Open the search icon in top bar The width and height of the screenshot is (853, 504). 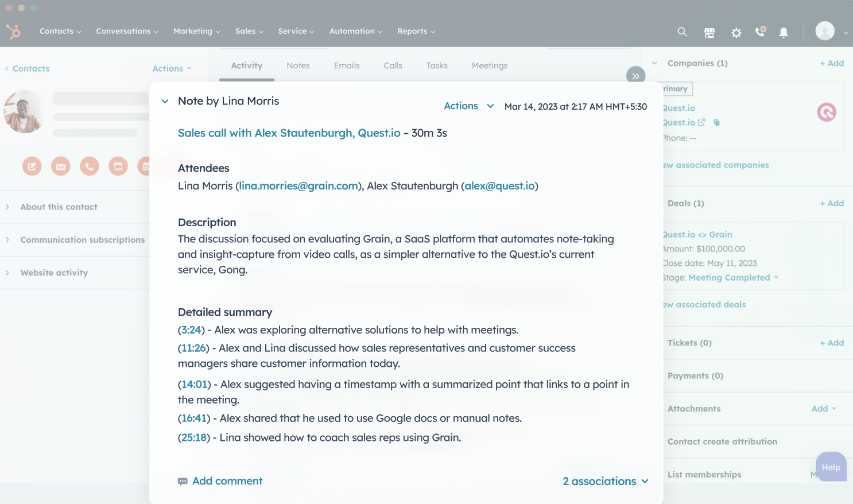[682, 32]
